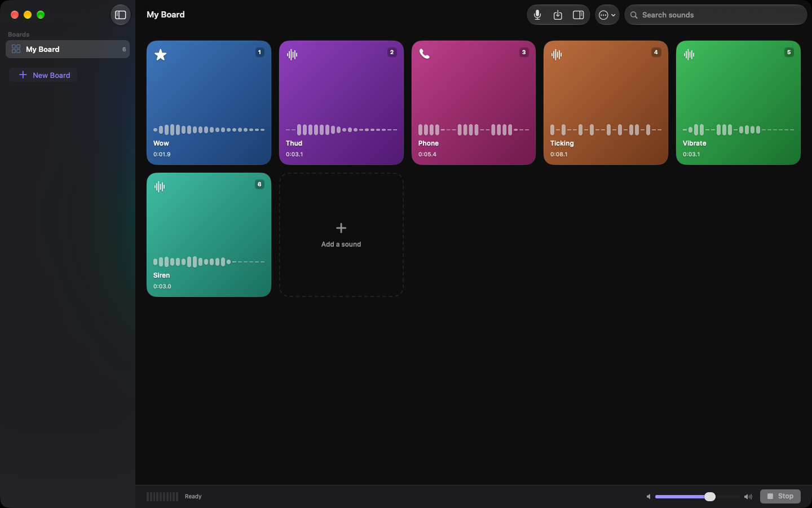Click the grid icon beside My Board
This screenshot has width=812, height=508.
coord(16,49)
